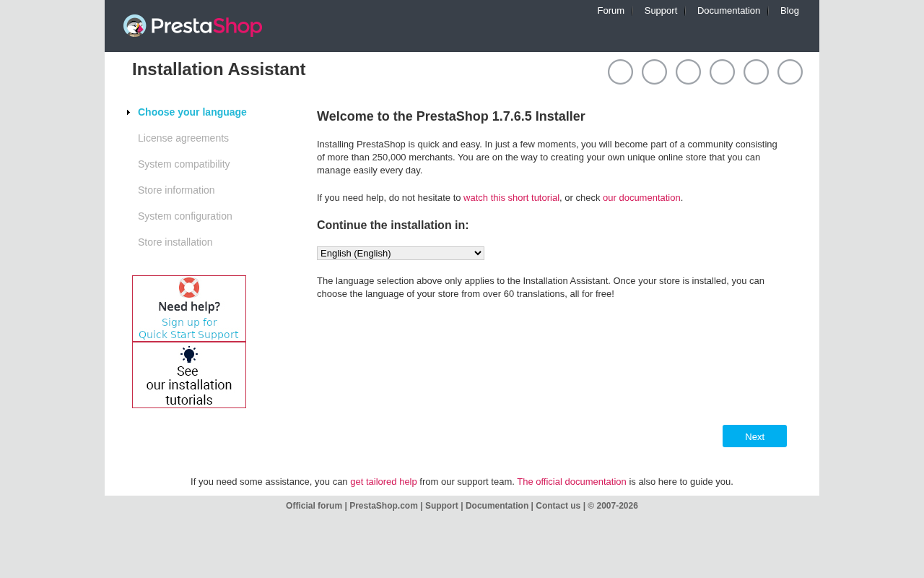924x578 pixels.
Task: Open the Need help Quick Start Support banner
Action: point(189,309)
